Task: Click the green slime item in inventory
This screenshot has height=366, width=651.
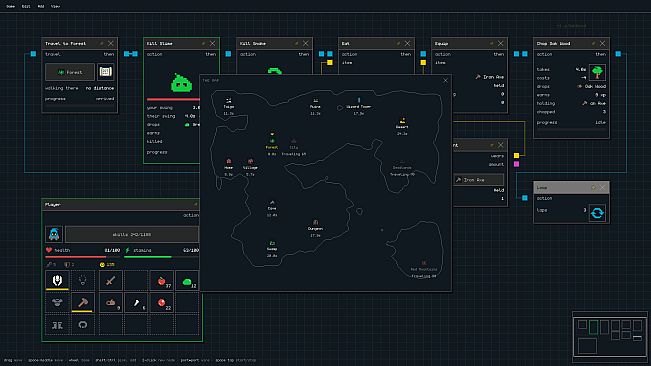Action: tap(187, 281)
